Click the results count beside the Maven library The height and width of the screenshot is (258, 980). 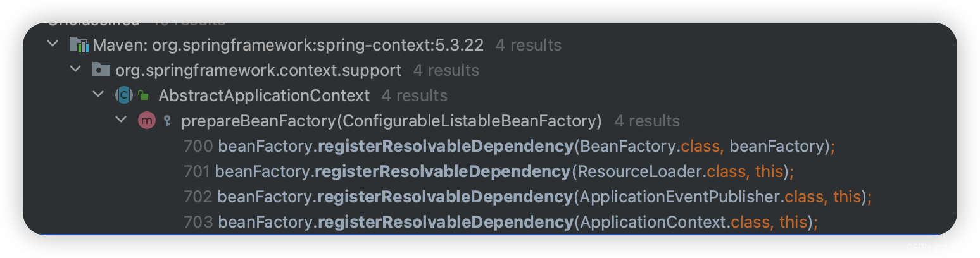pos(529,45)
